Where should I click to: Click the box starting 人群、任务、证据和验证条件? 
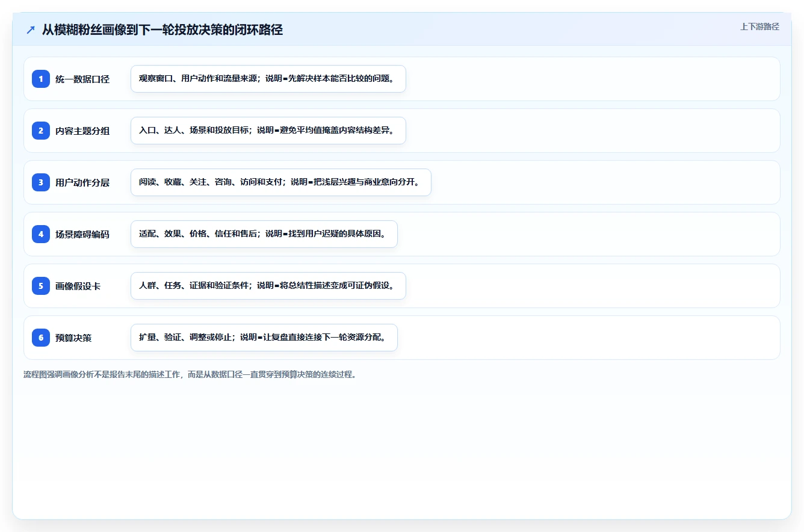pyautogui.click(x=268, y=286)
